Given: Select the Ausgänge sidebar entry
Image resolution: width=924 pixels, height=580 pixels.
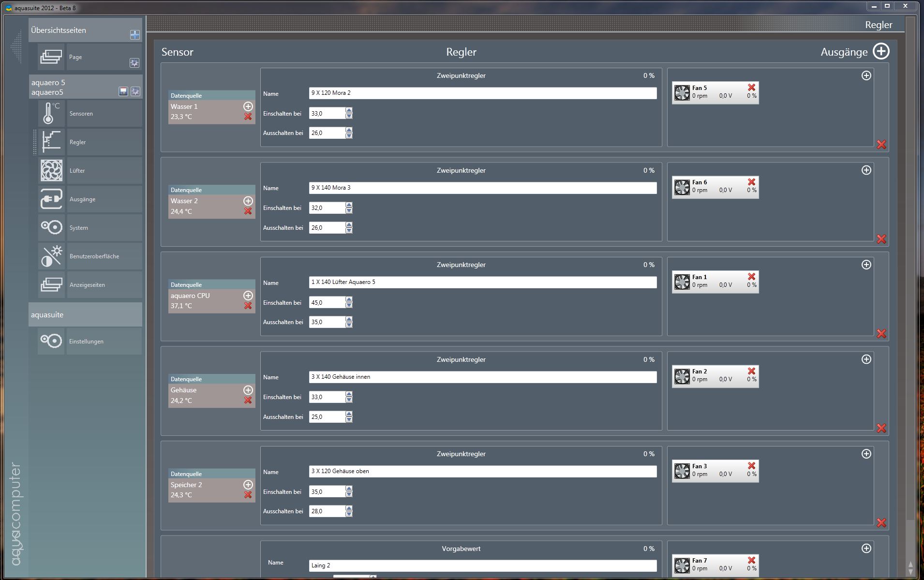Looking at the screenshot, I should click(x=104, y=199).
